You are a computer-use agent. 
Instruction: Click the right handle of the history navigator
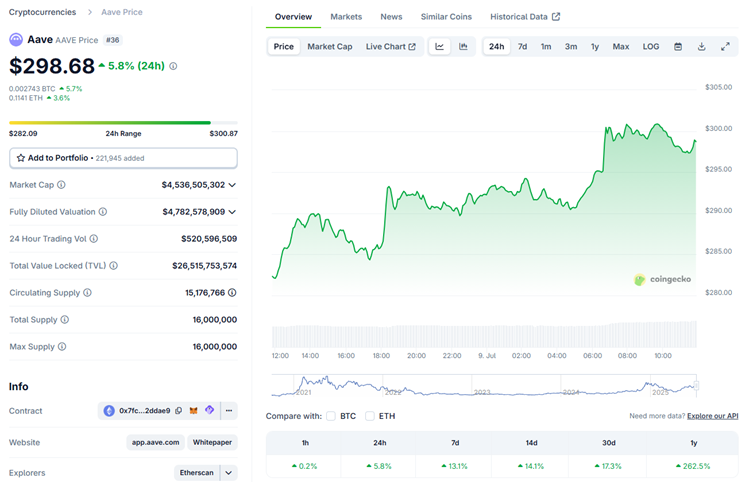coord(696,386)
